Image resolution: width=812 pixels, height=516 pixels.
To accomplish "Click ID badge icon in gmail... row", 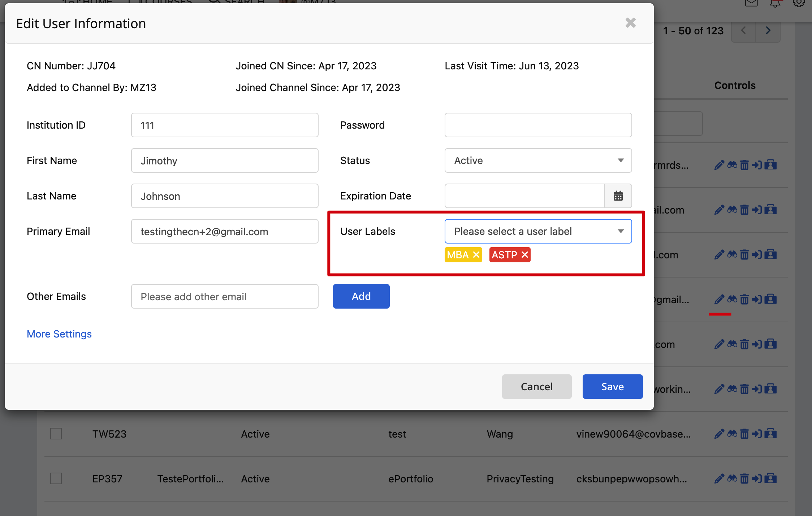I will [770, 299].
